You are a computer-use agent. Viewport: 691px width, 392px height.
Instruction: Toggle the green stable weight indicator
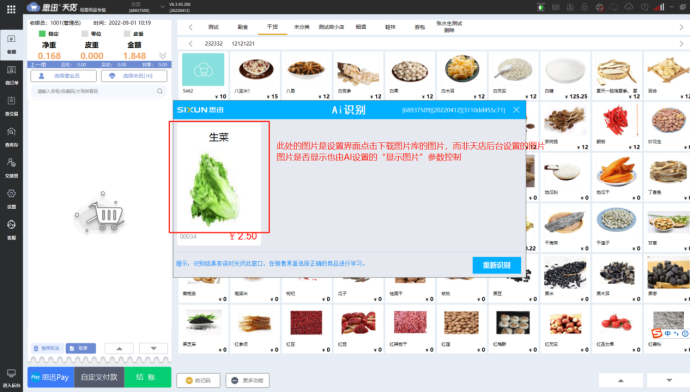pyautogui.click(x=42, y=33)
